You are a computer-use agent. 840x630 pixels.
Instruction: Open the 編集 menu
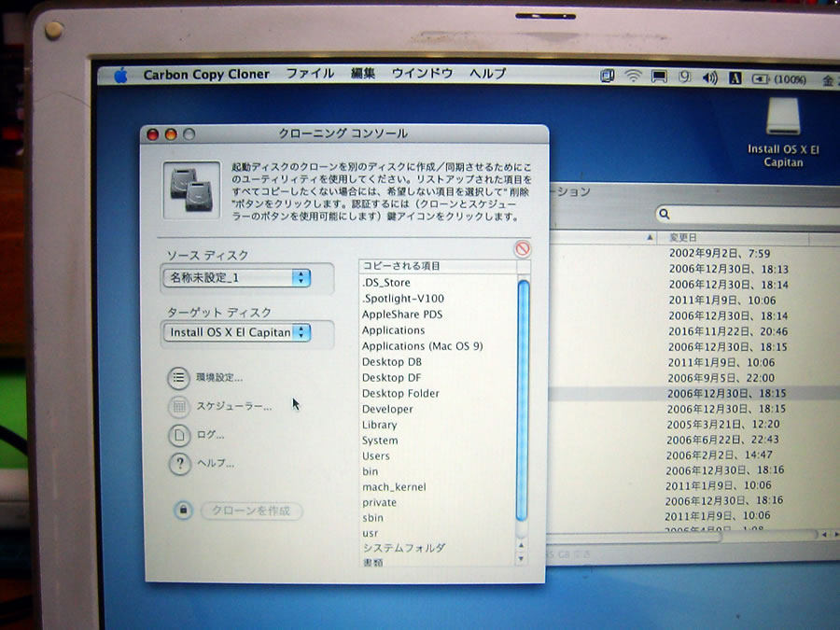pos(363,74)
